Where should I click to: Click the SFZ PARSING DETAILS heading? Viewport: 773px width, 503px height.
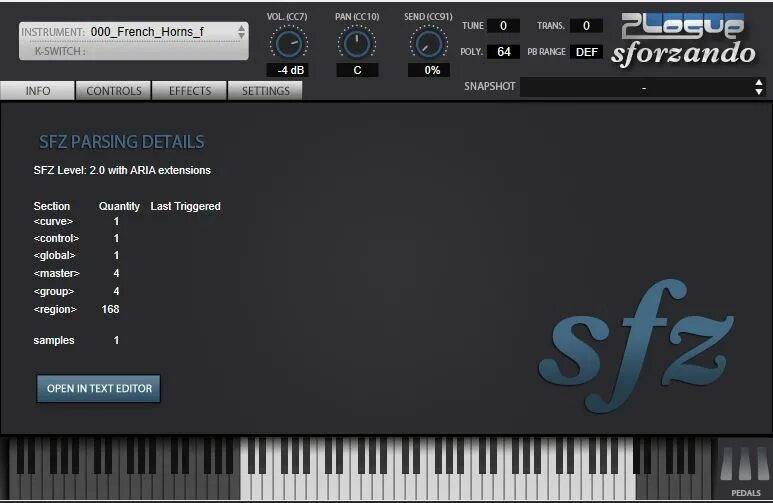click(x=121, y=142)
